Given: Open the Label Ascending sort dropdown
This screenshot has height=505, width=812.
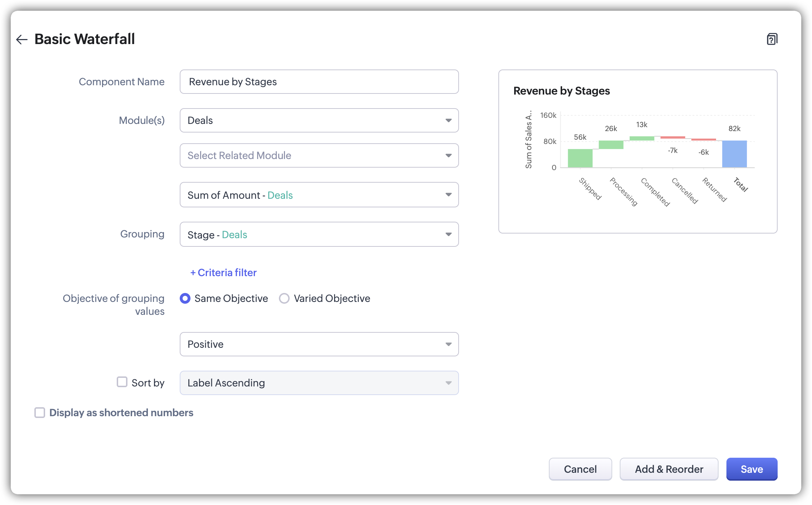Looking at the screenshot, I should [x=319, y=383].
